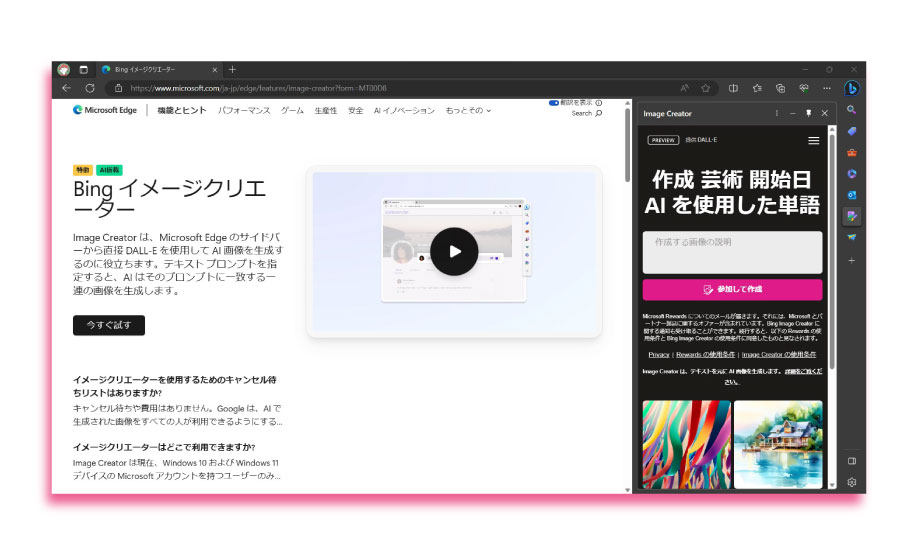Open Shopping tag in the sidebar
The height and width of the screenshot is (555, 906).
852,131
